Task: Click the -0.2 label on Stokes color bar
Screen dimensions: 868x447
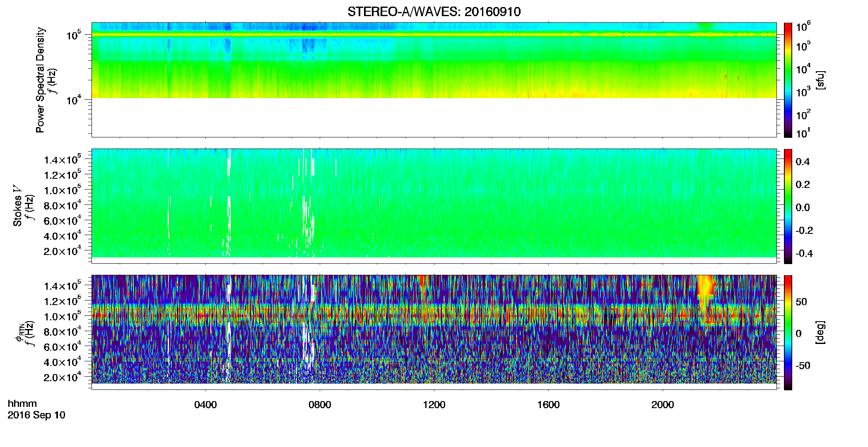Action: coord(804,231)
